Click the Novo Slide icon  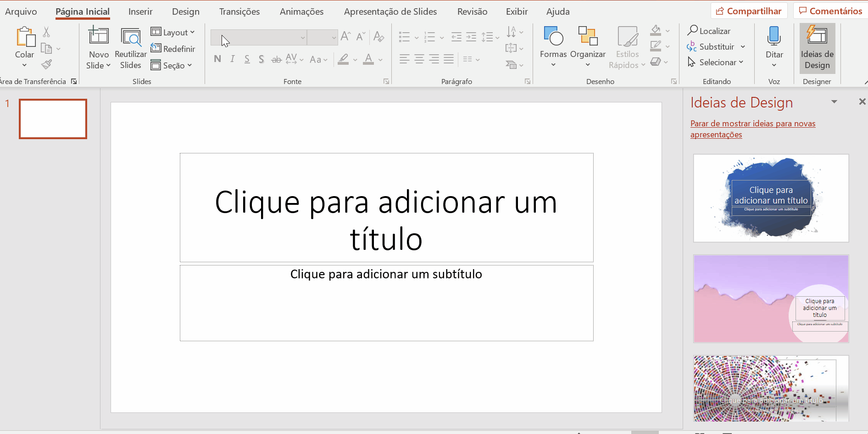(x=99, y=36)
